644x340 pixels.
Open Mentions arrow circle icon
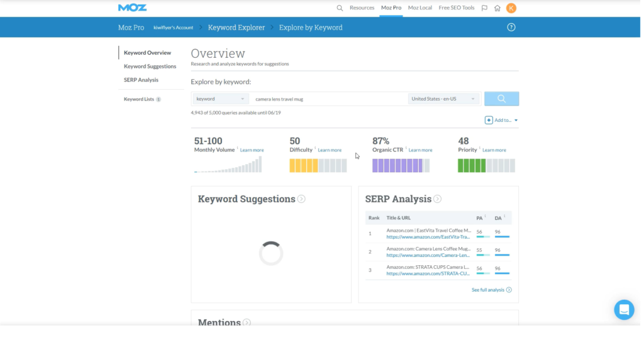coord(247,322)
